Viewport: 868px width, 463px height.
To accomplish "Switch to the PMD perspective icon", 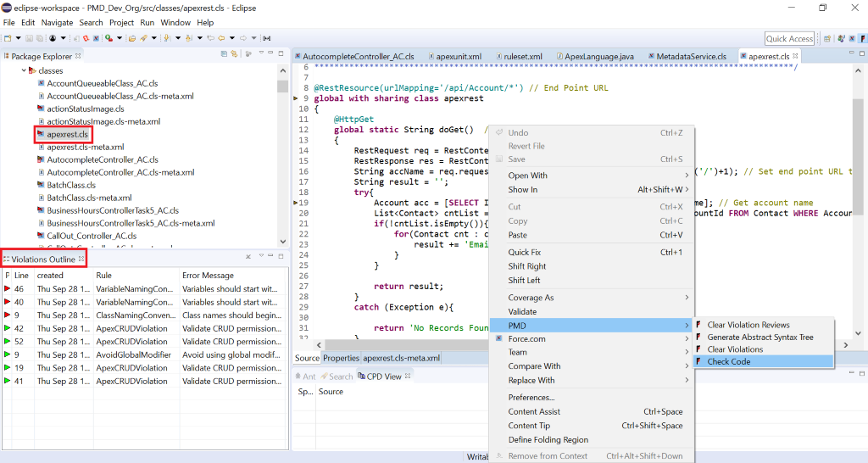I will (862, 38).
